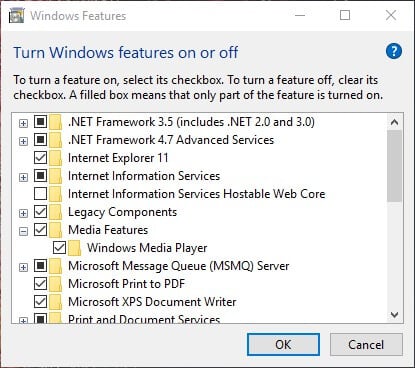Select the Windows Media Player folder icon
The height and width of the screenshot is (368, 415).
[75, 248]
